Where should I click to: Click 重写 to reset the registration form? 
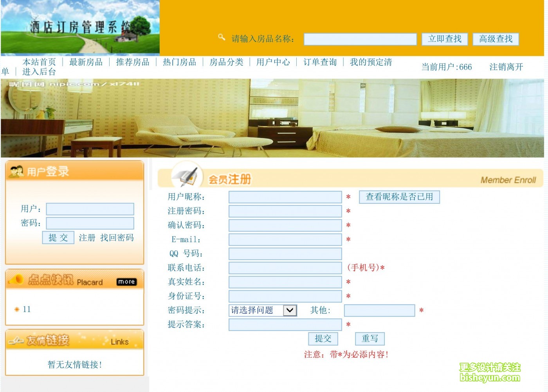click(x=370, y=338)
